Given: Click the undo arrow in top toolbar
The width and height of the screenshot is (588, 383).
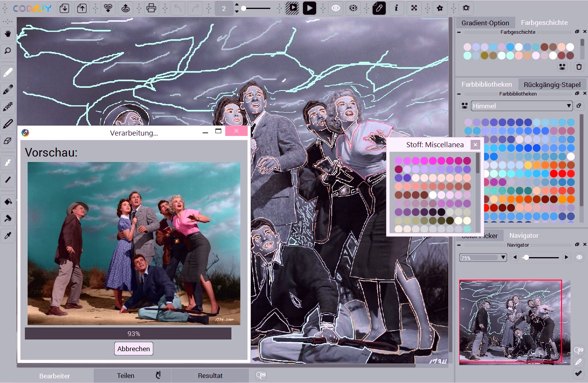Looking at the screenshot, I should pos(178,8).
